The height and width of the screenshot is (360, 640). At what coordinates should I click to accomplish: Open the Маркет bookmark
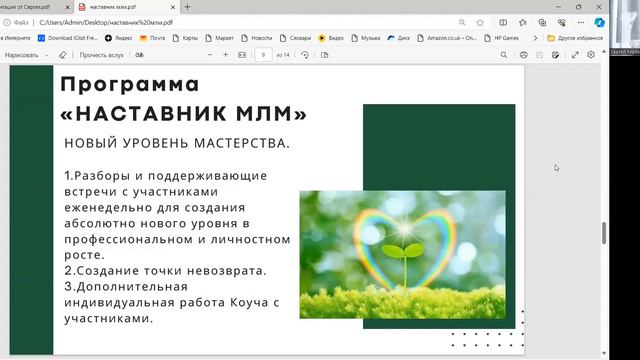pos(220,38)
